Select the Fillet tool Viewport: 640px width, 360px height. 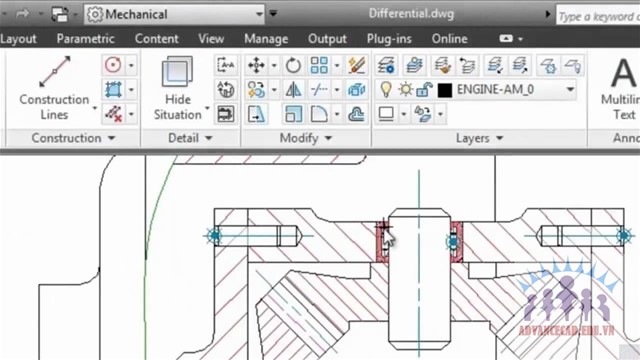click(x=319, y=114)
